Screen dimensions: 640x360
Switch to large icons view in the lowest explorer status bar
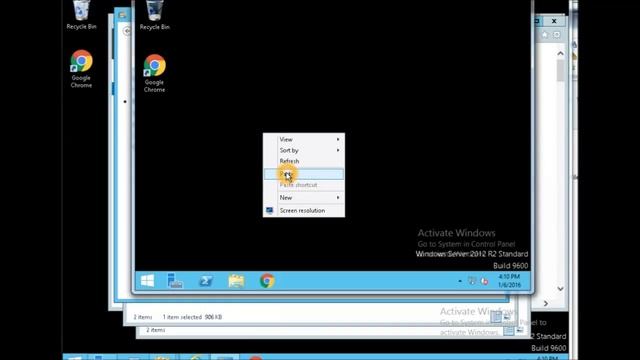click(x=520, y=330)
